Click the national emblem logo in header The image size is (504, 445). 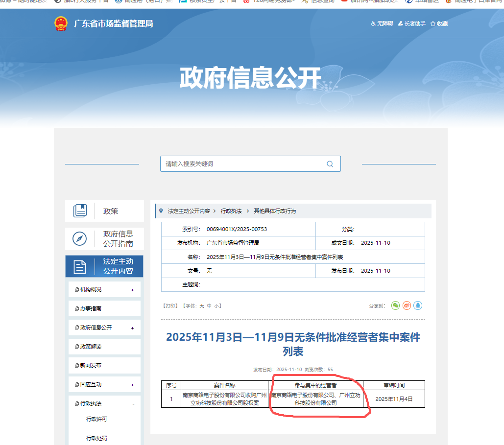coord(61,23)
